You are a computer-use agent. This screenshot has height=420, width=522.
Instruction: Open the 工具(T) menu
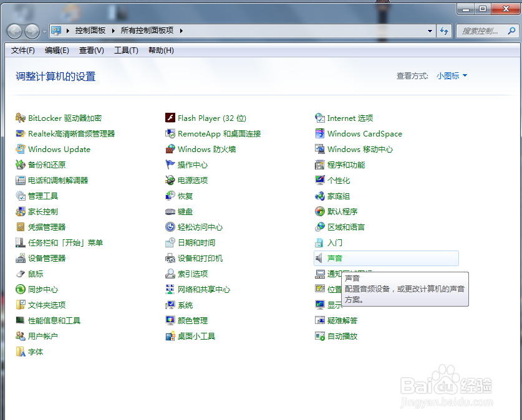126,50
